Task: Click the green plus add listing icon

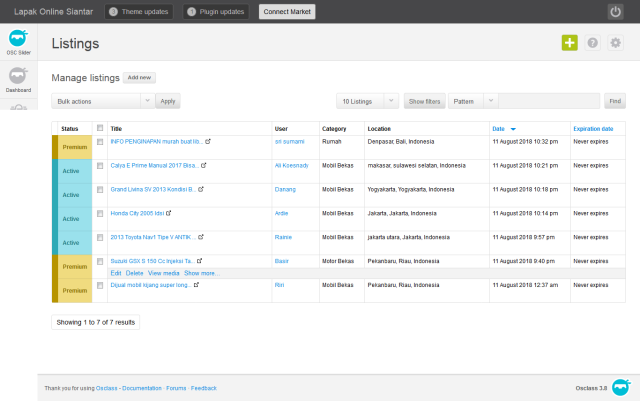Action: pos(569,43)
